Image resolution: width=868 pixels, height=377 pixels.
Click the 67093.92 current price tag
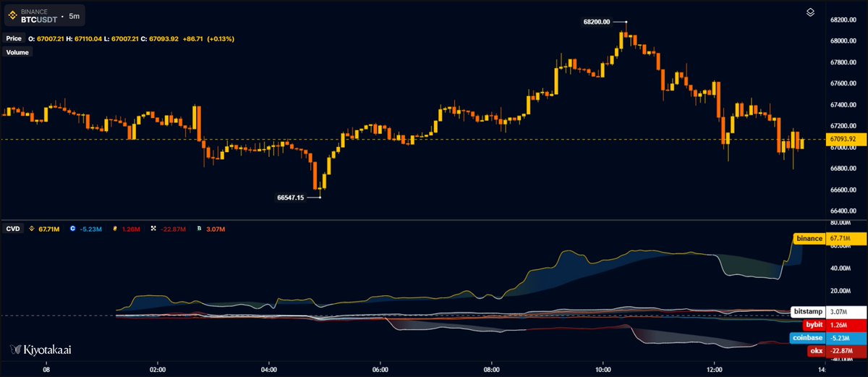(x=843, y=138)
